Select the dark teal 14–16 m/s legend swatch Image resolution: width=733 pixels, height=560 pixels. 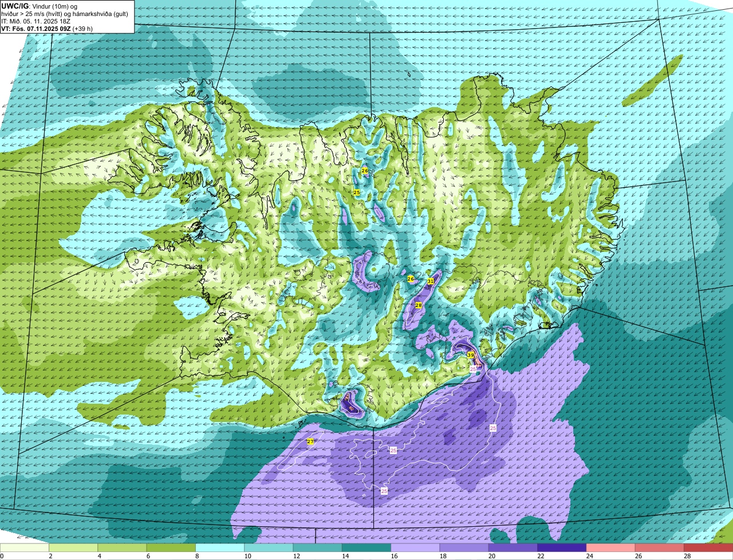point(366,547)
